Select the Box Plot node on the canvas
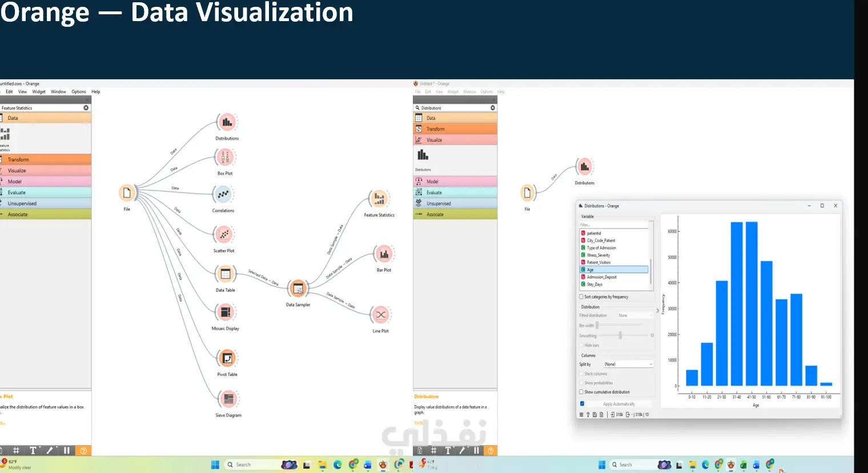 click(226, 157)
